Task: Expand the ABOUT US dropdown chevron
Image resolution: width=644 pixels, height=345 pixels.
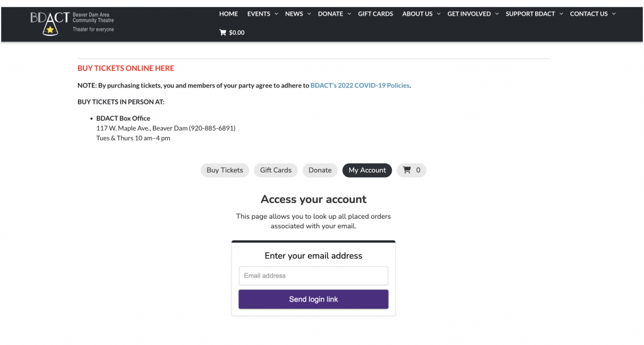Action: point(438,14)
